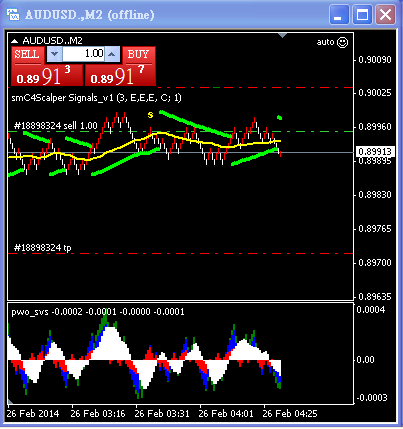Click the AUDUSD.,M2 (offline) window title
This screenshot has height=429, width=403.
tap(89, 15)
